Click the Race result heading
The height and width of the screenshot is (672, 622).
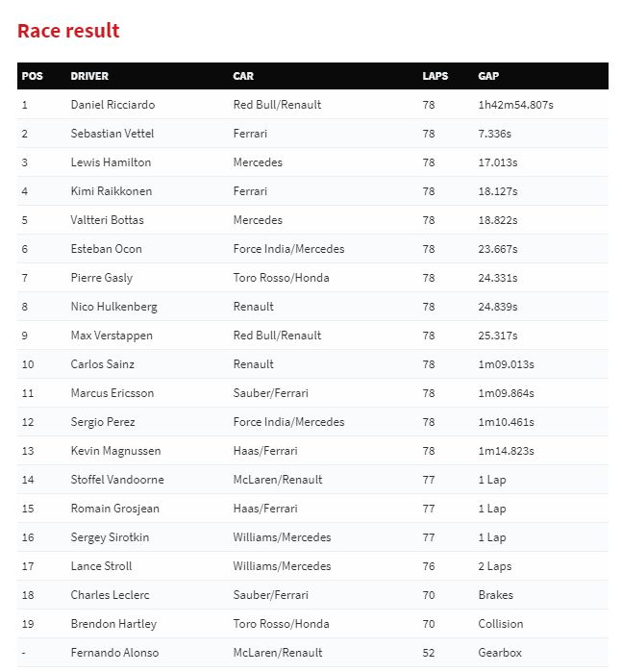68,31
